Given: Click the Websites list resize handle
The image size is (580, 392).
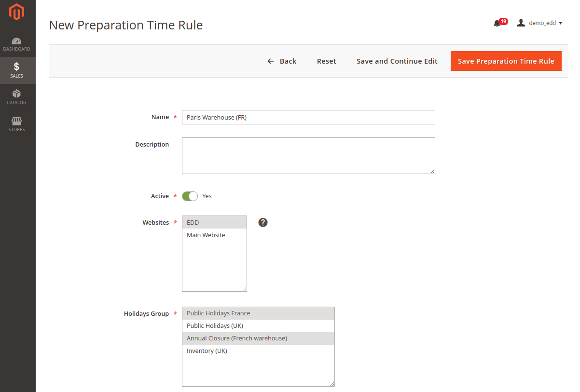Looking at the screenshot, I should point(244,289).
